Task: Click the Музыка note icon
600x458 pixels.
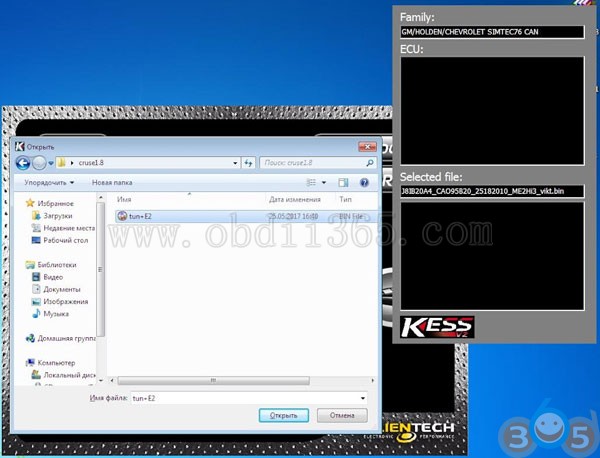Action: point(36,314)
